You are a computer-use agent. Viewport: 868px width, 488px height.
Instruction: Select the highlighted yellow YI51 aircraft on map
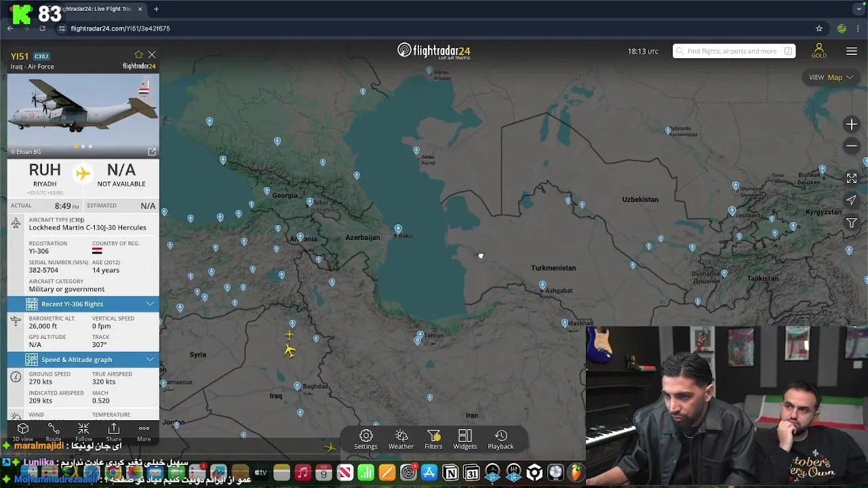click(x=290, y=350)
